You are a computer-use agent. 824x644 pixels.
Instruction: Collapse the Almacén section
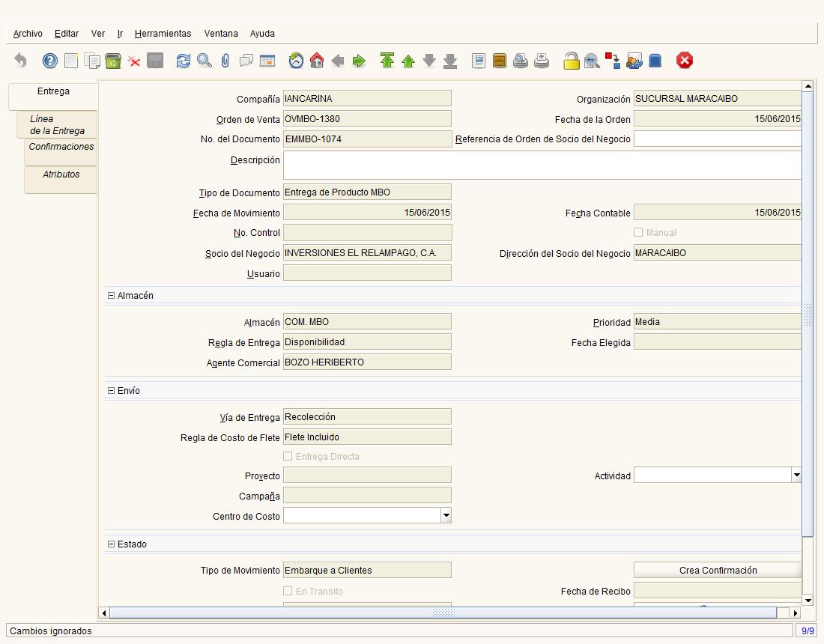click(111, 296)
